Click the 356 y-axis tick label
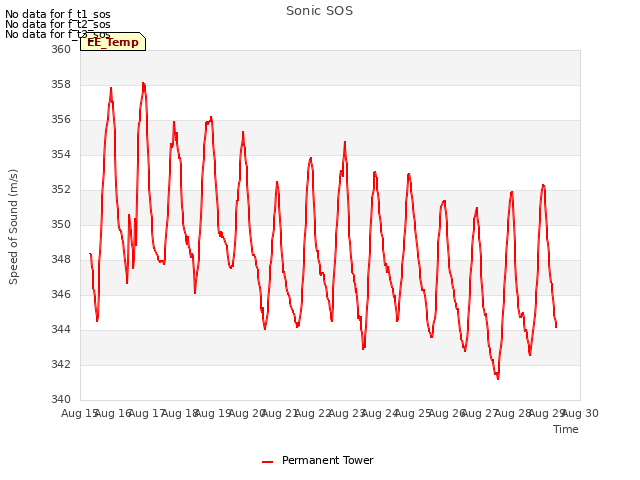Screen dimensions: 640x480 coord(61,120)
